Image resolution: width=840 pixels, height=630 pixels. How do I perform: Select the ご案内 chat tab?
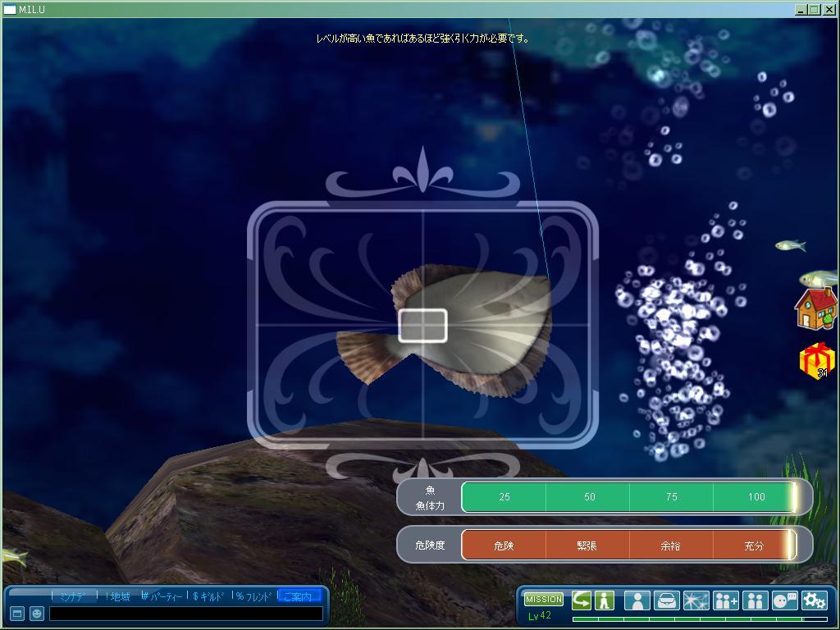pos(299,596)
